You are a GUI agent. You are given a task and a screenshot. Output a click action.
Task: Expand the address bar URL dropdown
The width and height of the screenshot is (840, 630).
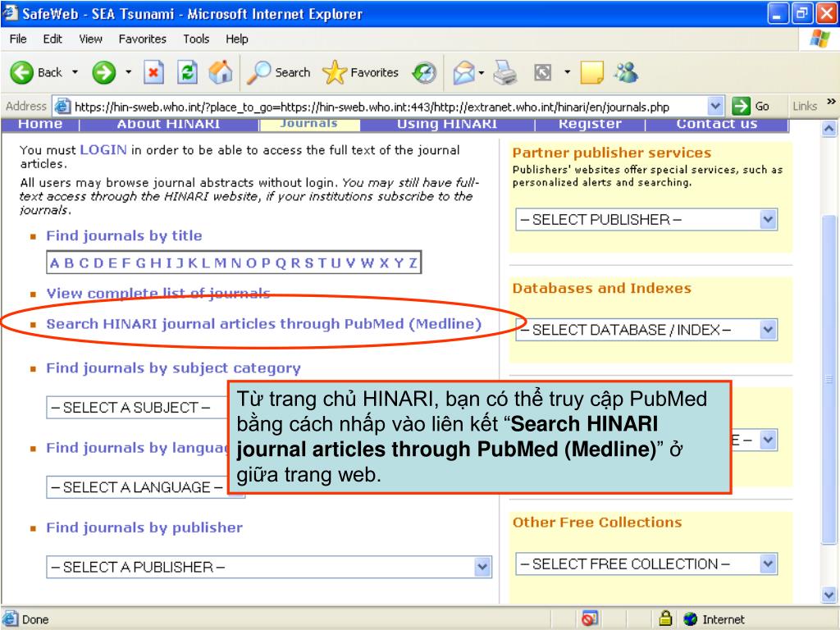(x=715, y=106)
